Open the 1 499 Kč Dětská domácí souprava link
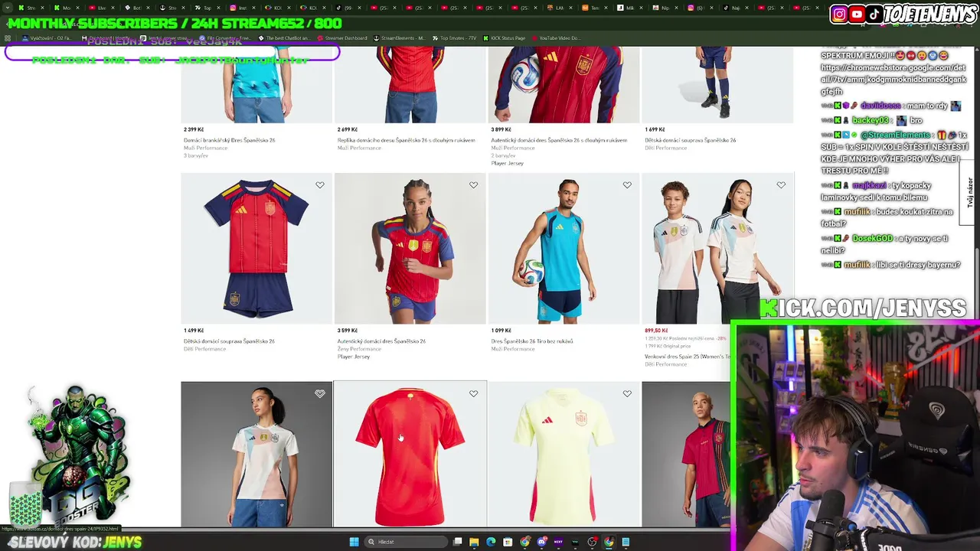This screenshot has width=980, height=551. [229, 341]
